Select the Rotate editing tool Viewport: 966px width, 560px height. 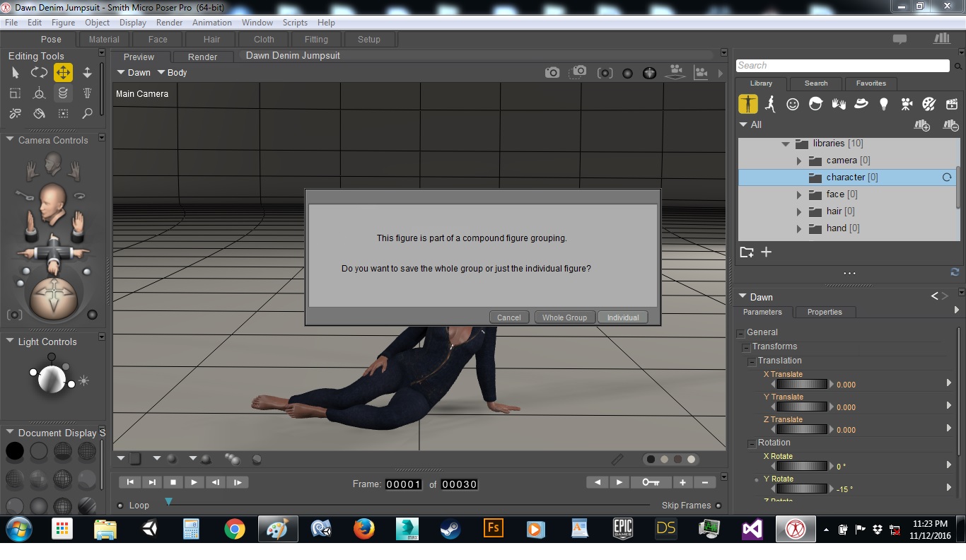tap(39, 73)
